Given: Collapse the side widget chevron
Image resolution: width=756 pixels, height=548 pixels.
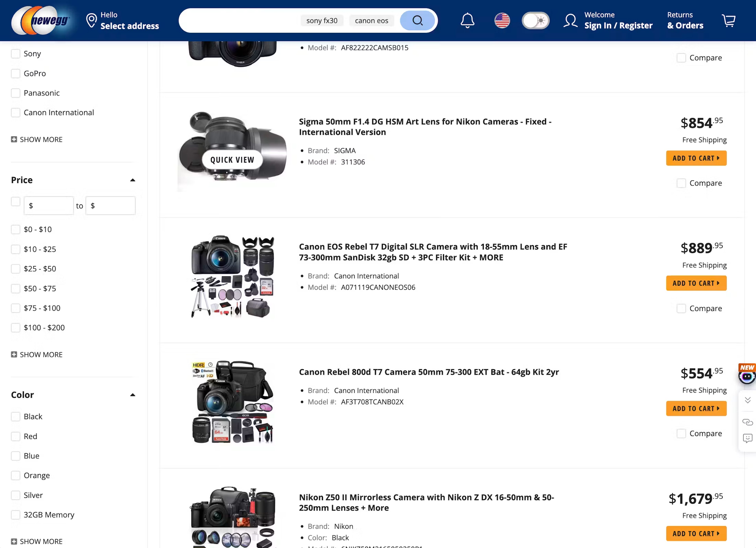Looking at the screenshot, I should click(x=748, y=400).
